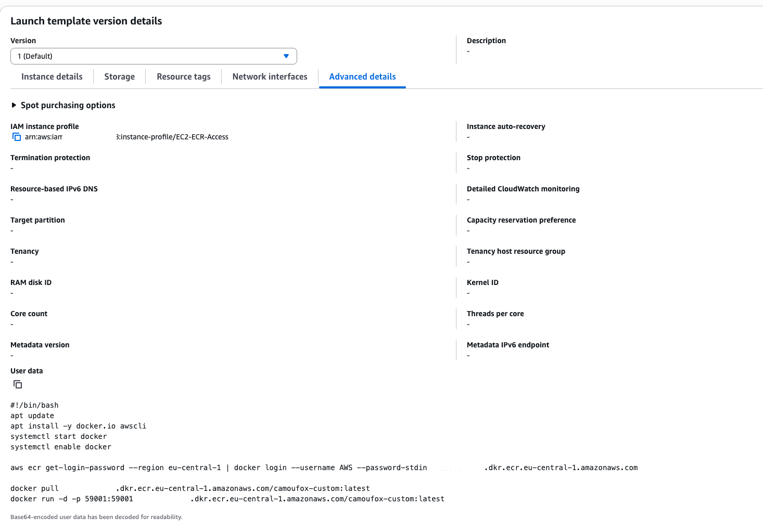Click the Tenancy host resource group label

coord(516,251)
